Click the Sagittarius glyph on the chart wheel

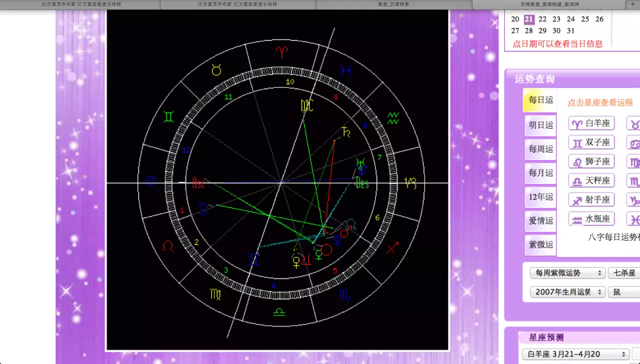pyautogui.click(x=392, y=247)
